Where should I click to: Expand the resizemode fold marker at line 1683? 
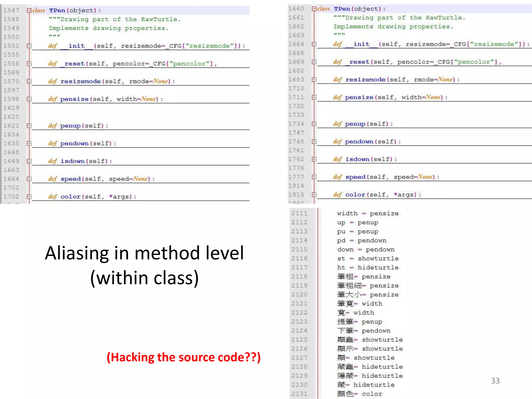[314, 79]
